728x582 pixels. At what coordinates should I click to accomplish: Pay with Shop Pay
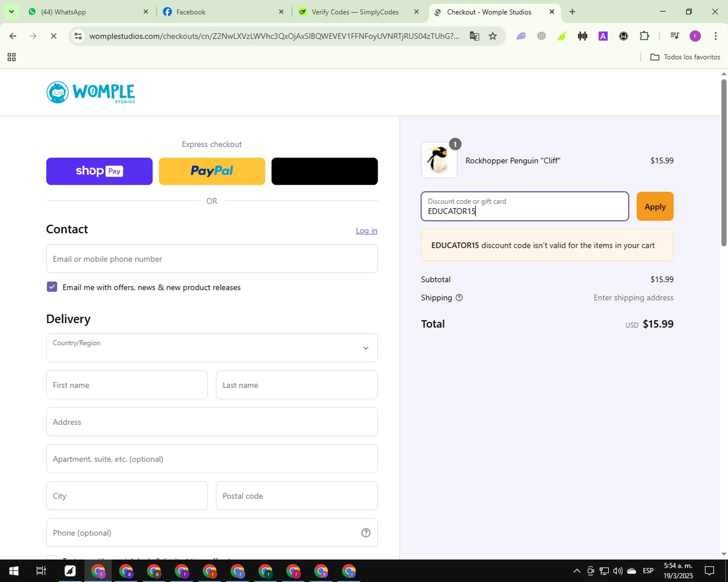99,171
